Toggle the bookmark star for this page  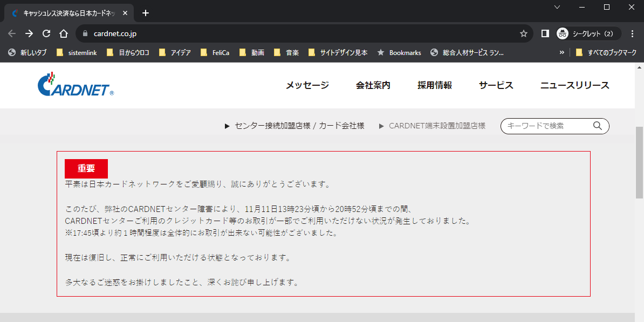[523, 33]
